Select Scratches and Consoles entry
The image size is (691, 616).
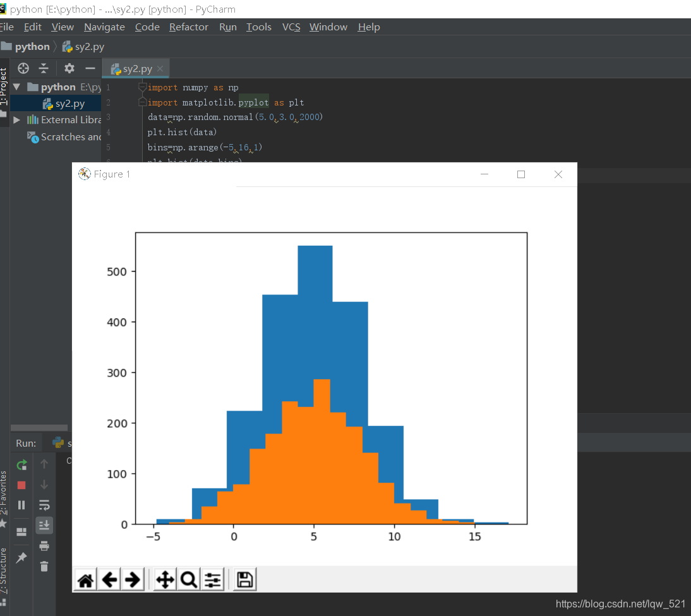tap(64, 137)
